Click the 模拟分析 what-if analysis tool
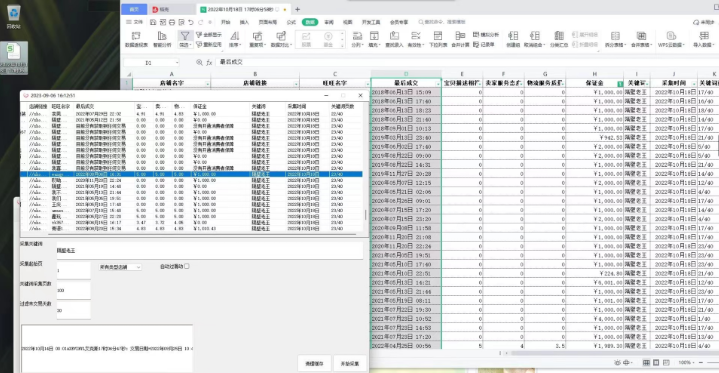719x373 pixels. (x=486, y=35)
